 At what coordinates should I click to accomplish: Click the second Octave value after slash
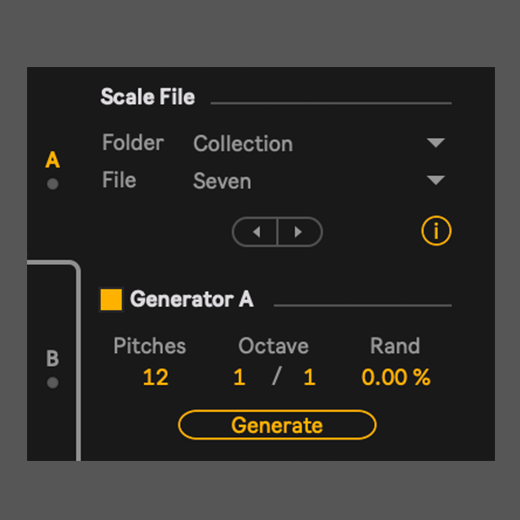(310, 377)
